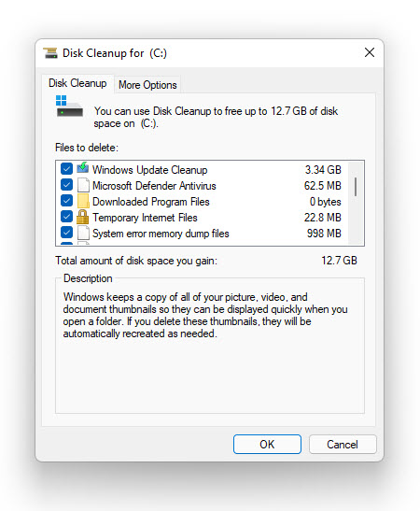Click the file list scrollbar thumb
The image size is (420, 511).
pos(356,187)
